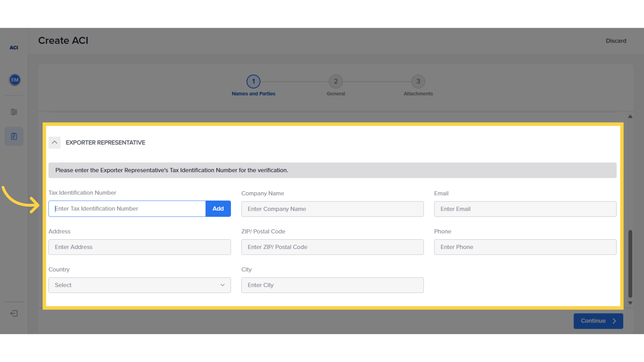
Task: Click the settings/filters icon in sidebar
Action: (x=14, y=112)
